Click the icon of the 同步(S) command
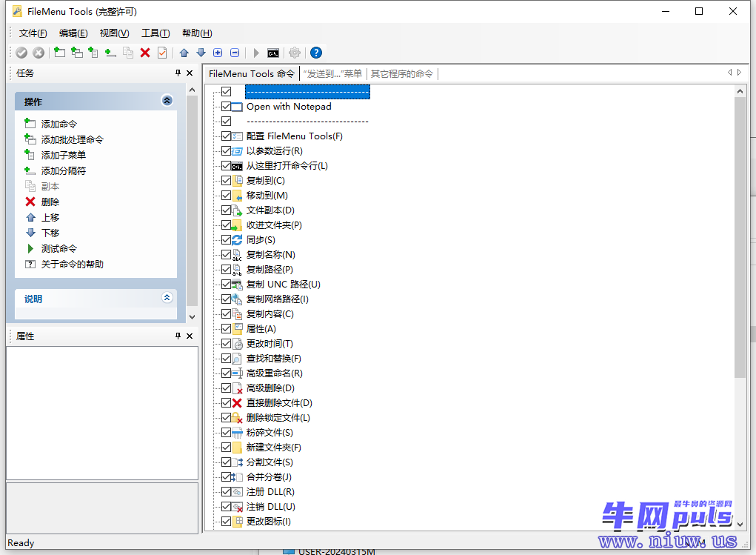Screen dimensions: 756x555 pyautogui.click(x=237, y=240)
